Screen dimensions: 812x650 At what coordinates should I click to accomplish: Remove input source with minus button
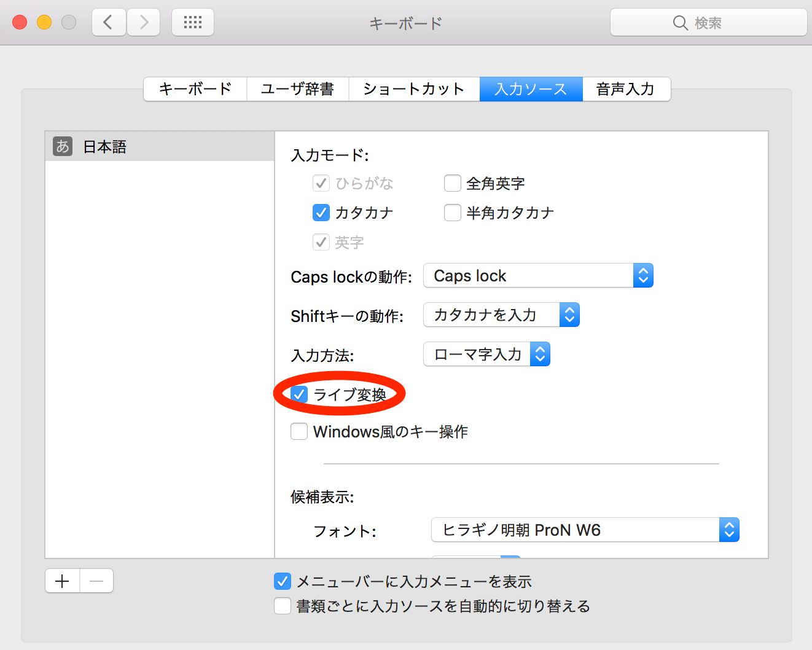[x=96, y=581]
